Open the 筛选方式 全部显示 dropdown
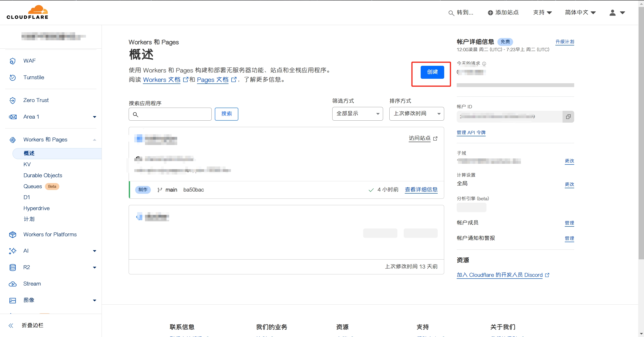The height and width of the screenshot is (337, 644). [x=358, y=114]
